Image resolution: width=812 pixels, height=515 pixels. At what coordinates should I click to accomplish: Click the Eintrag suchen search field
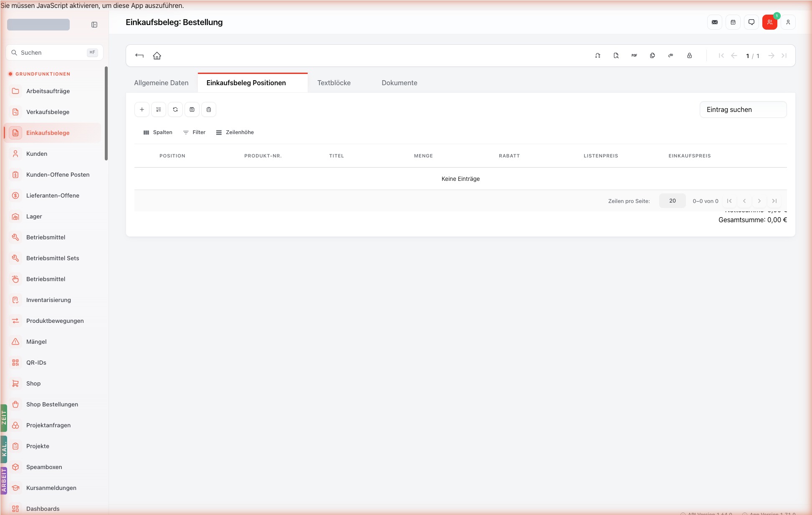743,109
